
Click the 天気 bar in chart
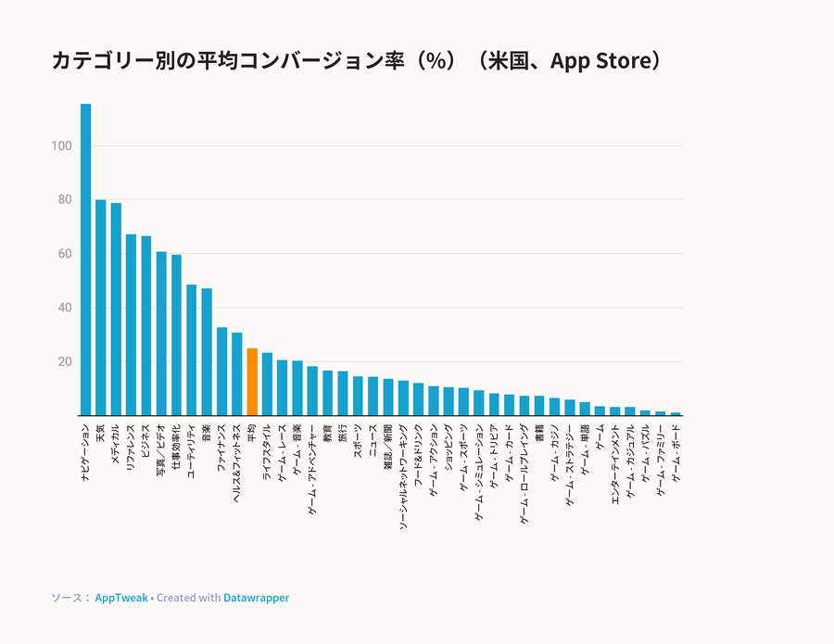coord(100,308)
